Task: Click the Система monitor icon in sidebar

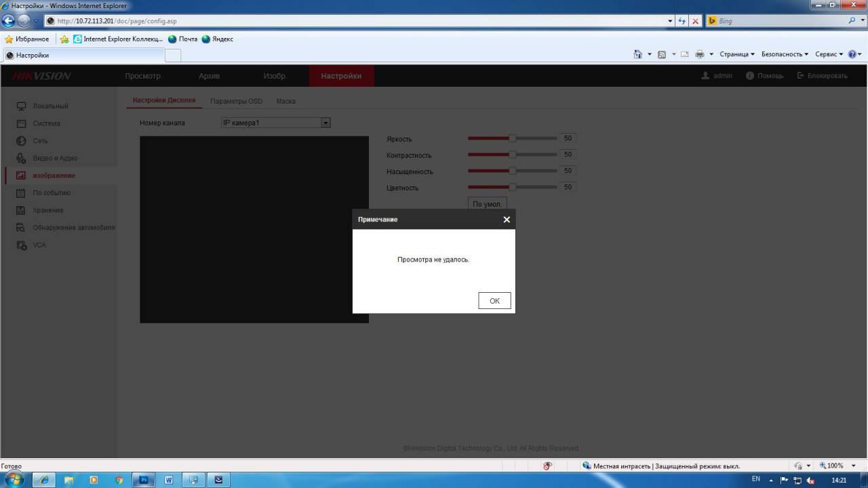Action: [x=21, y=123]
